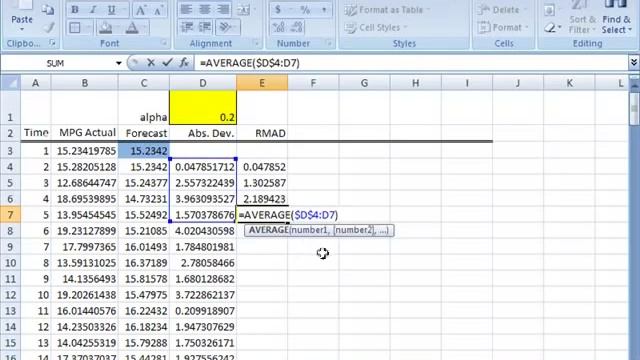Select row 7 header
640x360 pixels.
[x=10, y=215]
